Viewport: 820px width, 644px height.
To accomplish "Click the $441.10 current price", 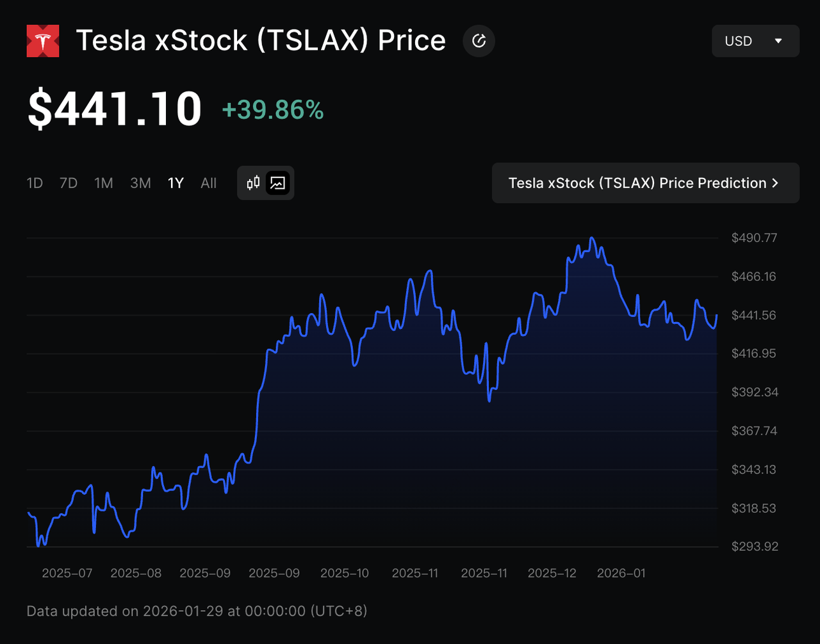I will 114,109.
